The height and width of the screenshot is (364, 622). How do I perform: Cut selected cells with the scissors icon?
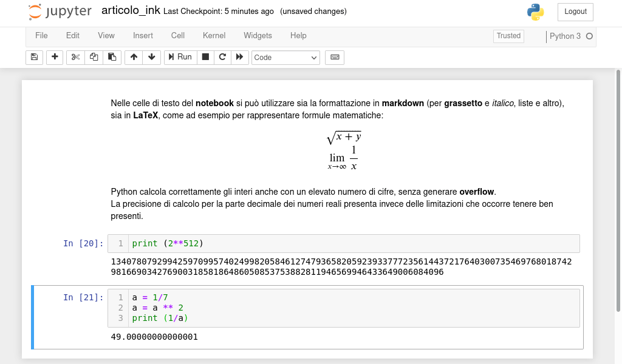(75, 57)
